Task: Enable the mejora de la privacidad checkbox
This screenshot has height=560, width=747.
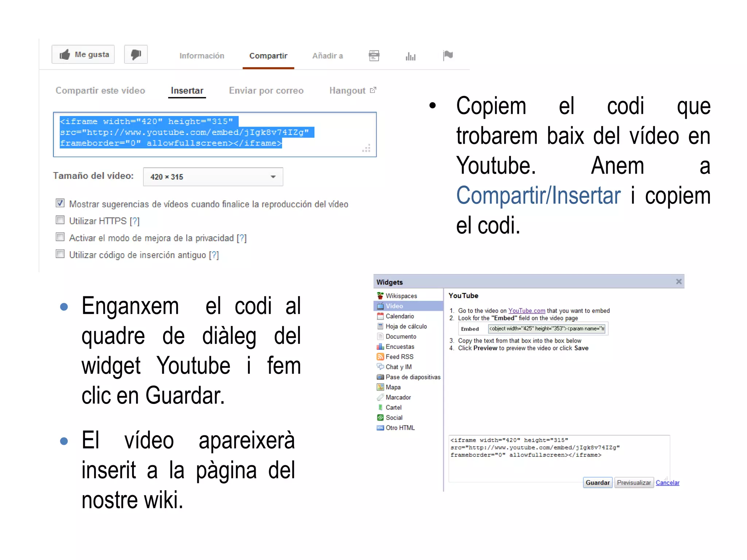Action: pos(60,237)
